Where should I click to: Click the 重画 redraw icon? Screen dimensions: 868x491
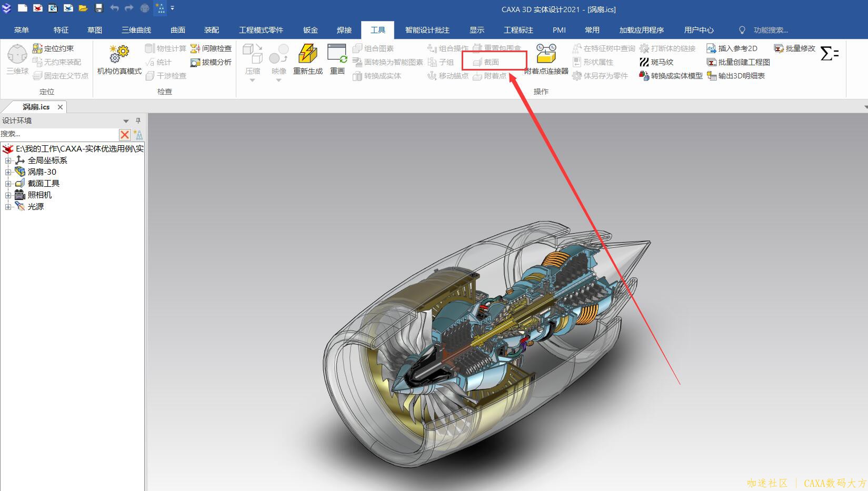pyautogui.click(x=337, y=59)
